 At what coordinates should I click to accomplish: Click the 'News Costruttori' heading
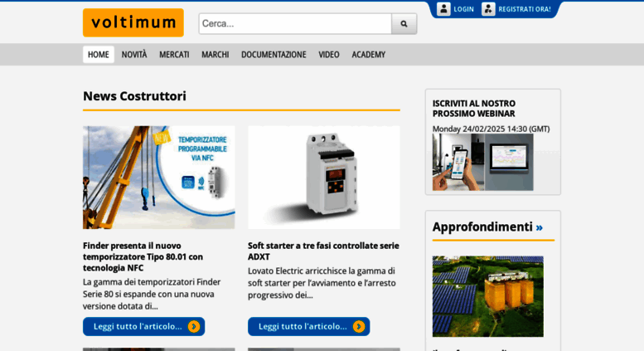[134, 96]
